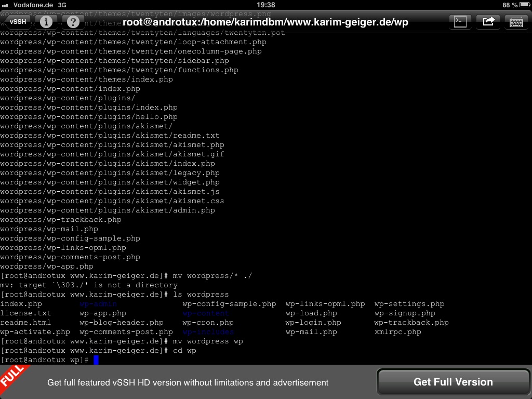Tap the 19:38 clock in status bar
The width and height of the screenshot is (532, 399).
tap(266, 5)
